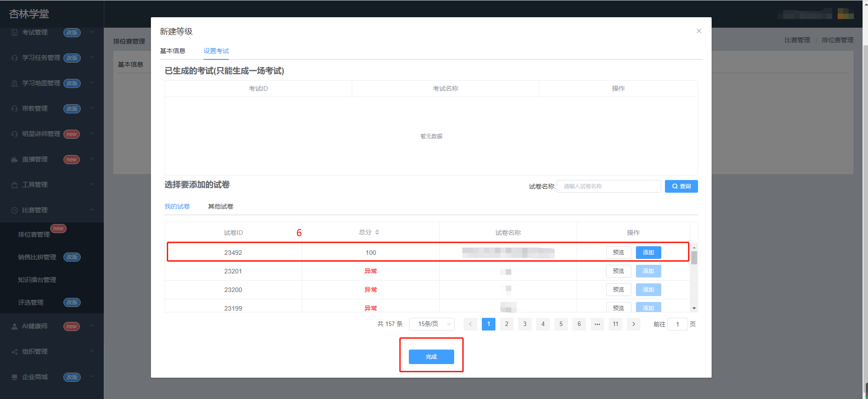
Task: Switch to the 基本信息 tab in dialog
Action: pyautogui.click(x=173, y=51)
